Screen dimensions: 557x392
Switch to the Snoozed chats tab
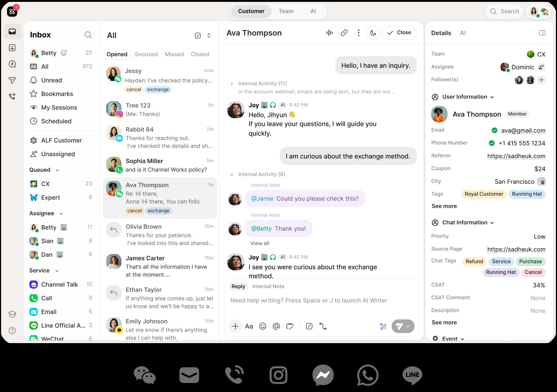146,54
